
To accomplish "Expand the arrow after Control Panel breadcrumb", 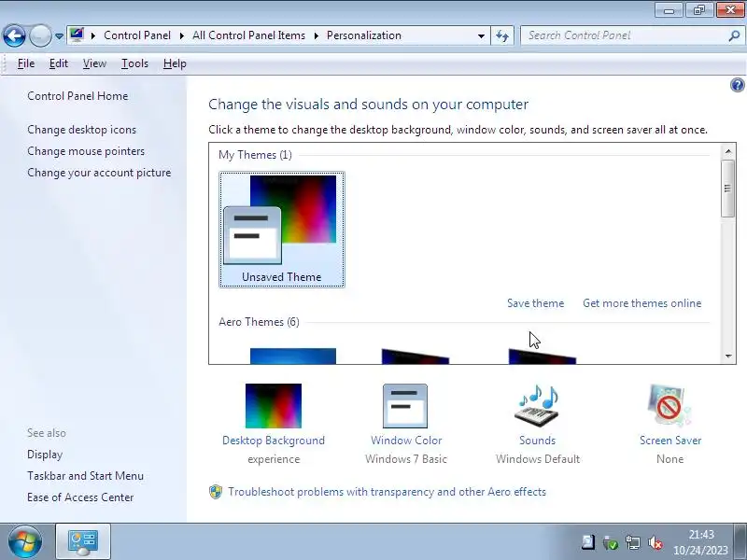I will pyautogui.click(x=182, y=35).
